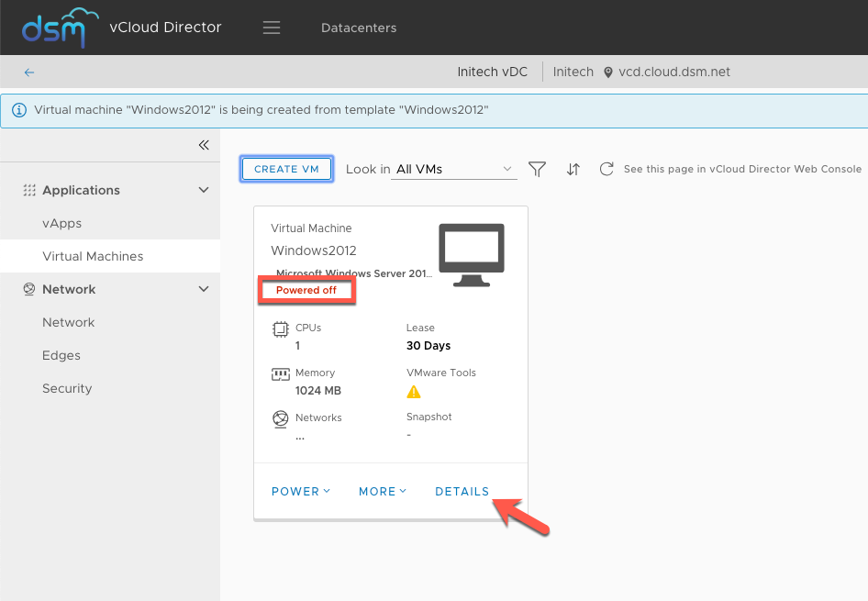The height and width of the screenshot is (601, 868).
Task: Click the 30 Days lease value
Action: click(x=428, y=346)
